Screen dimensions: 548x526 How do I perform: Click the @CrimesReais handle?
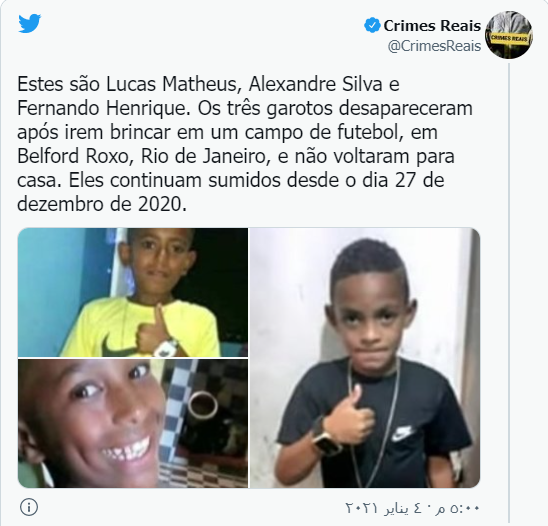(434, 46)
